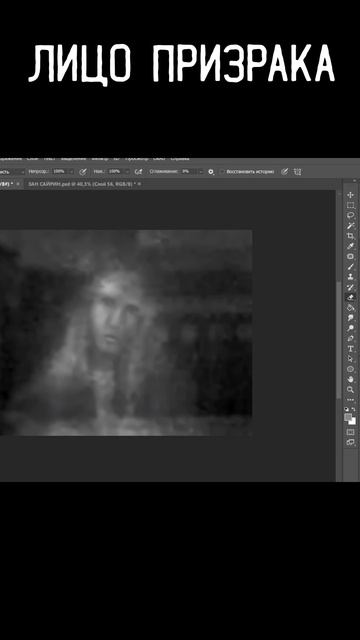Viewport: 360px width, 640px height.
Task: Click the foreground color swatch
Action: point(348,417)
